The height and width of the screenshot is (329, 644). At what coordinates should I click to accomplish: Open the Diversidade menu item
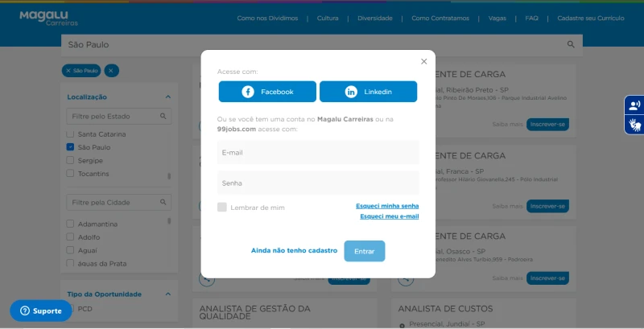[375, 18]
